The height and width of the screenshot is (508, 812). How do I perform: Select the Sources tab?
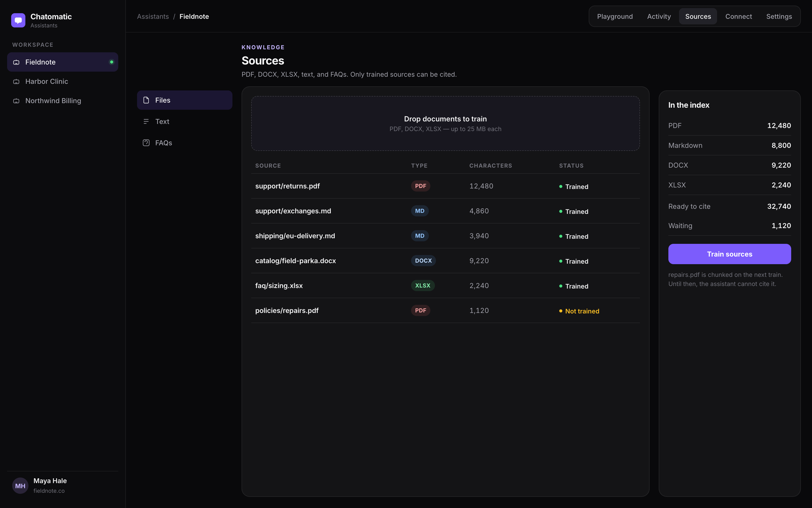698,16
